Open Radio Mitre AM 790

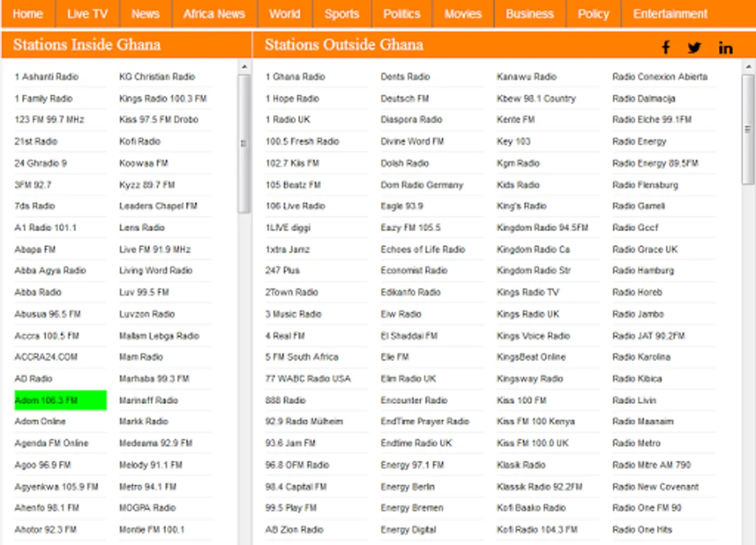(651, 465)
